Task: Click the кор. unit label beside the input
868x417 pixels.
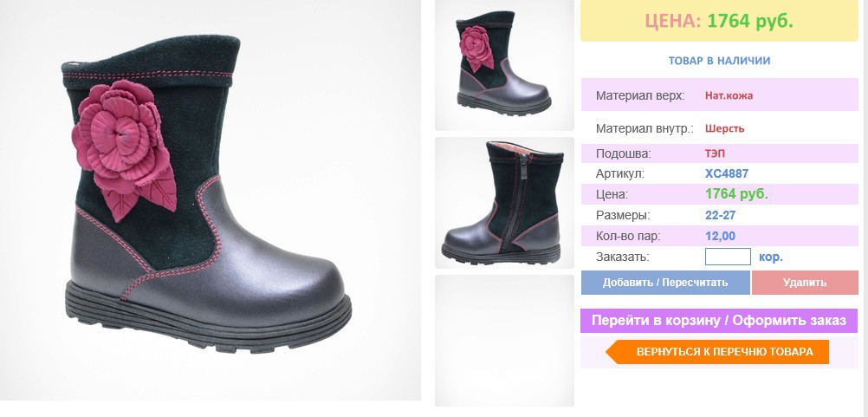Action: click(x=771, y=257)
